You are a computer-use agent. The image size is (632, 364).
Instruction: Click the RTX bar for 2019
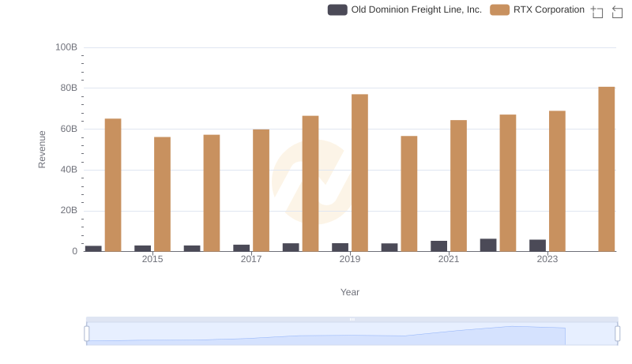pos(359,173)
